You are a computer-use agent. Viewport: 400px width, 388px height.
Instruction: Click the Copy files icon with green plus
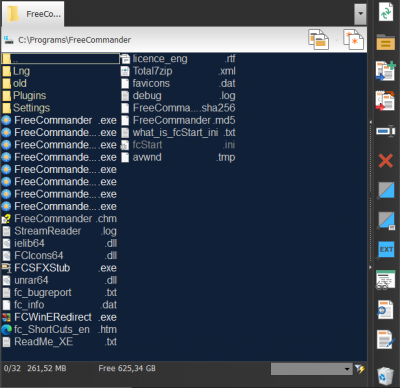click(386, 71)
